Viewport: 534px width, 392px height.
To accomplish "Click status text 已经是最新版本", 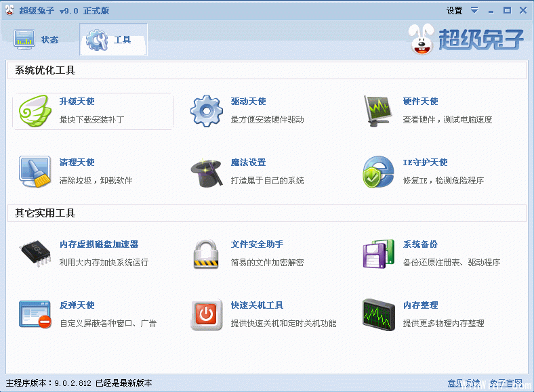I will click(124, 383).
